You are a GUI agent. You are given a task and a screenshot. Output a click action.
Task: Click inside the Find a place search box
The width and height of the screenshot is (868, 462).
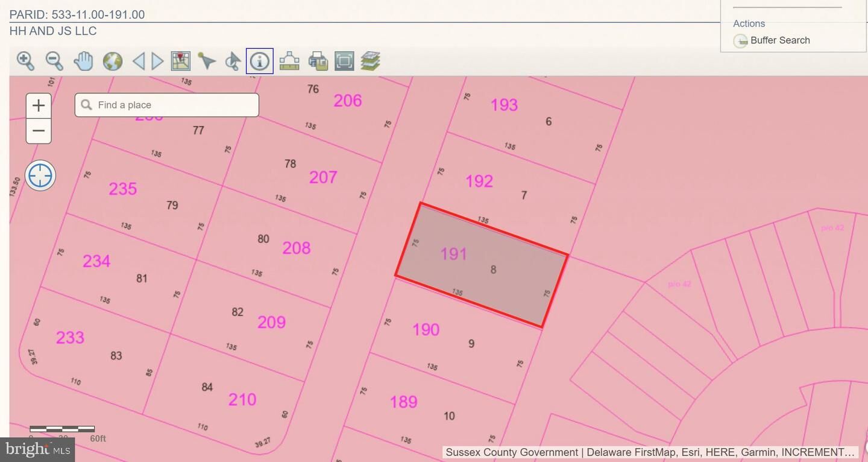point(166,104)
